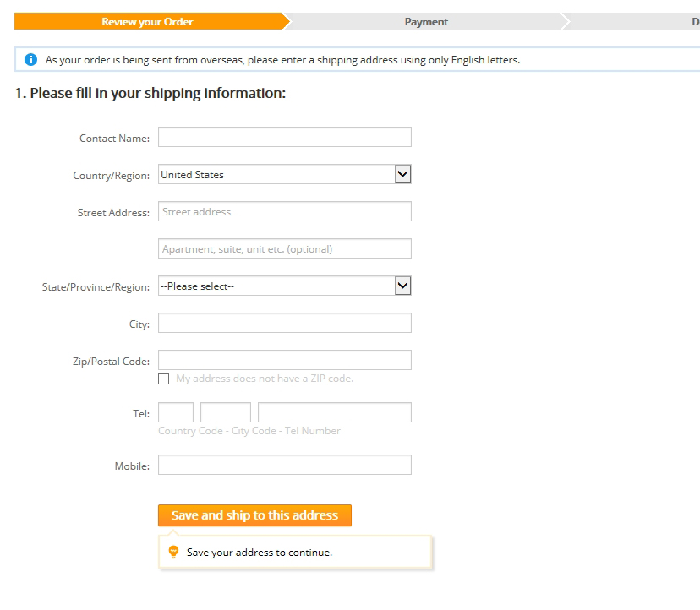Click the Mobile number input
This screenshot has width=700, height=610.
tap(284, 466)
